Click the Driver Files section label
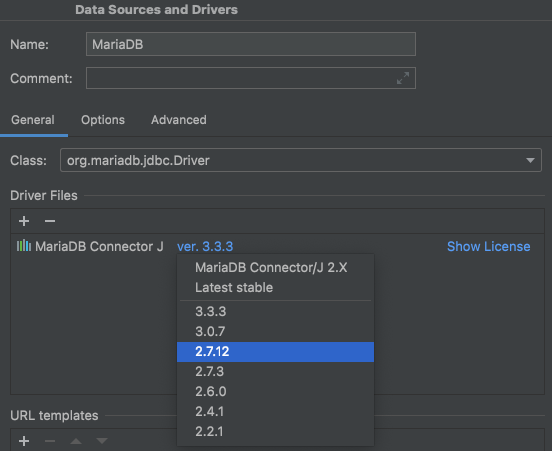The height and width of the screenshot is (451, 552). (44, 195)
